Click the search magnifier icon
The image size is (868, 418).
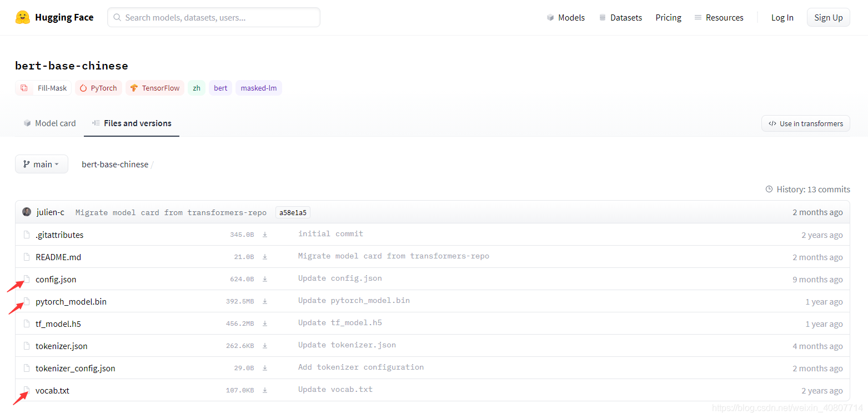click(x=117, y=17)
